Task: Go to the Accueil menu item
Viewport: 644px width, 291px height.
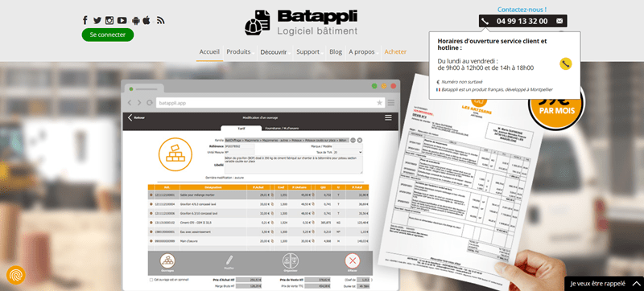Action: pyautogui.click(x=209, y=52)
